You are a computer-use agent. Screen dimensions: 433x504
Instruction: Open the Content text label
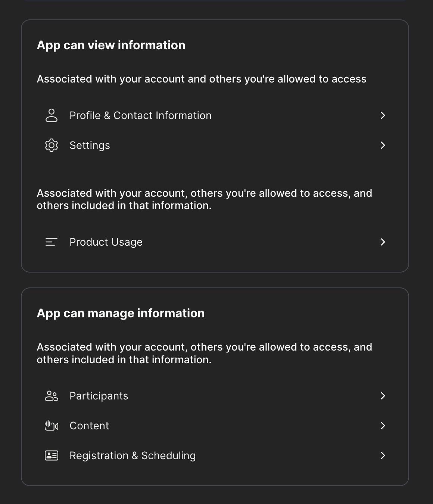click(x=89, y=426)
